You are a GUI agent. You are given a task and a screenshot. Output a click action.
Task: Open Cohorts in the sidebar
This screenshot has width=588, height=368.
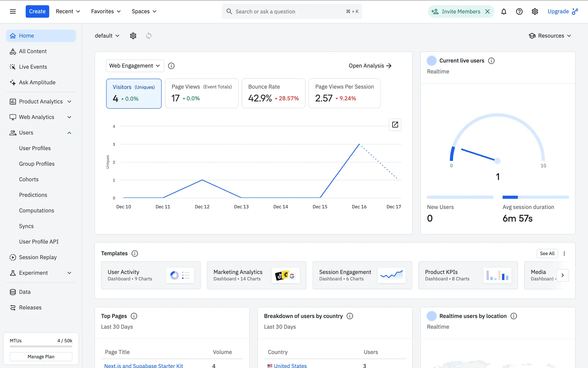[29, 179]
